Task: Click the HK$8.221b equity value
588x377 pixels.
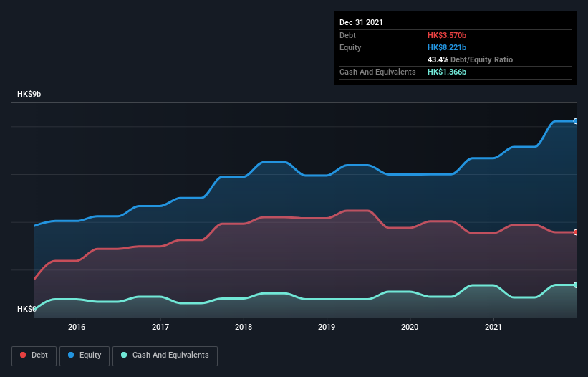Action: [447, 47]
